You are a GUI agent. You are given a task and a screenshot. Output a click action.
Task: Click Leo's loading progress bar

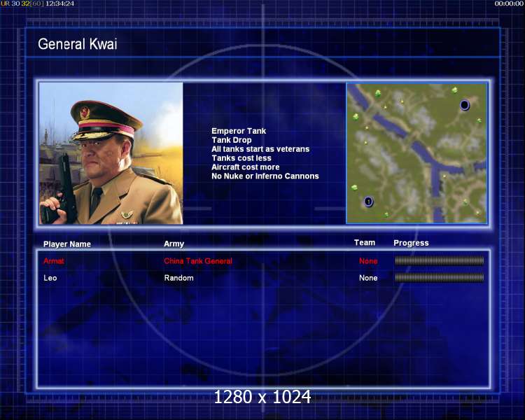click(x=440, y=277)
